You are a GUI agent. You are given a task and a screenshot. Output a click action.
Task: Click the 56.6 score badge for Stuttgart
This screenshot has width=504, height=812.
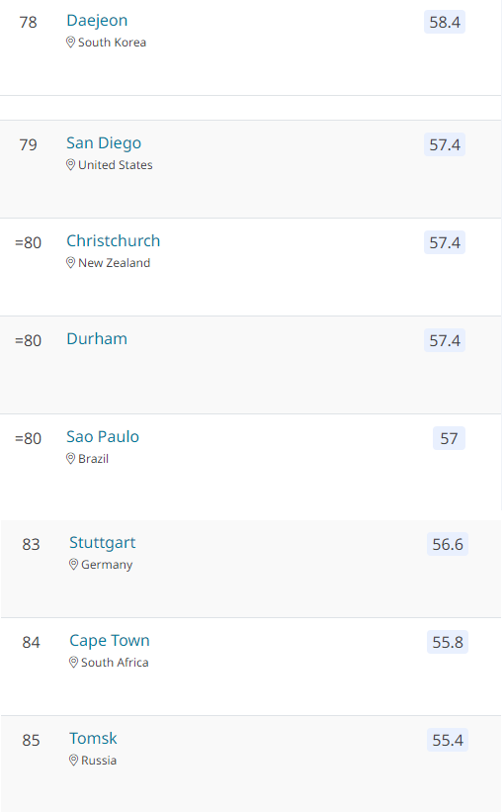(448, 544)
